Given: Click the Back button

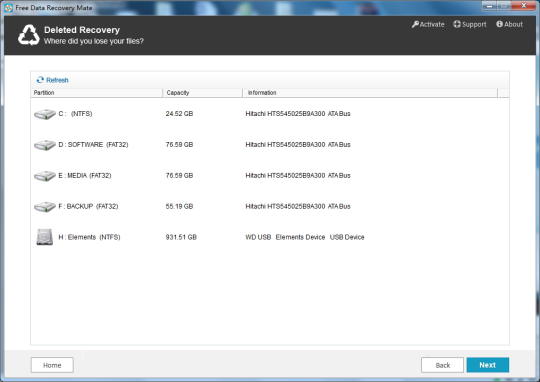Looking at the screenshot, I should (x=443, y=365).
